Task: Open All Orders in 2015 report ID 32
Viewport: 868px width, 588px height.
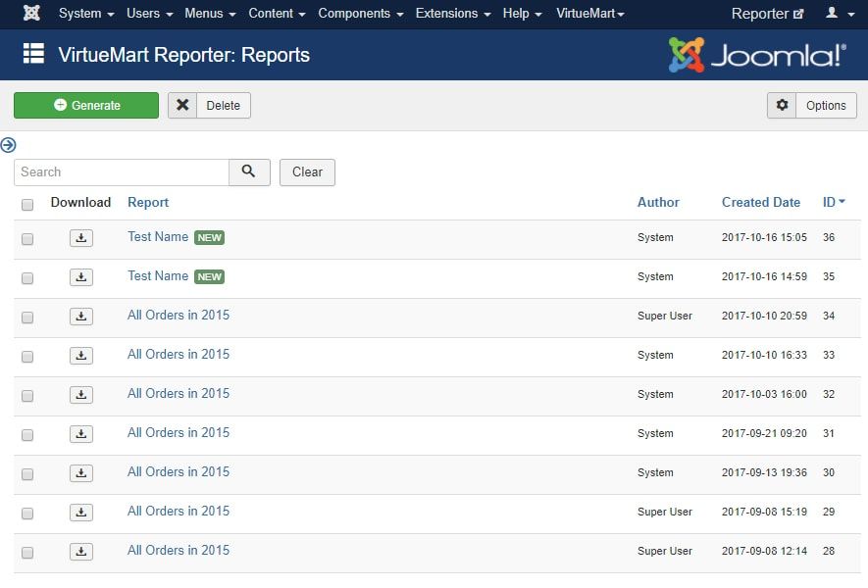Action: click(179, 394)
